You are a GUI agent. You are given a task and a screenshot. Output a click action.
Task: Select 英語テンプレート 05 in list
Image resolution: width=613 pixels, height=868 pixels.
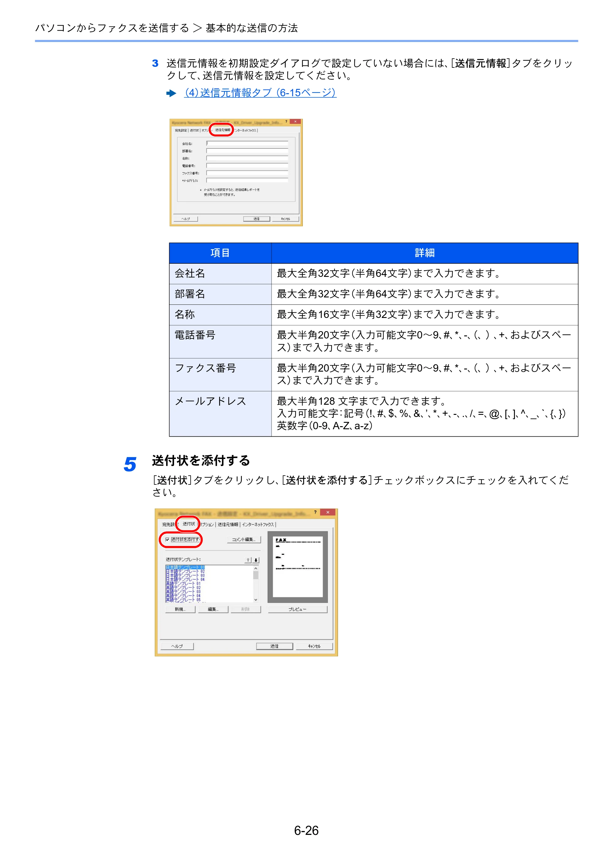click(x=183, y=600)
